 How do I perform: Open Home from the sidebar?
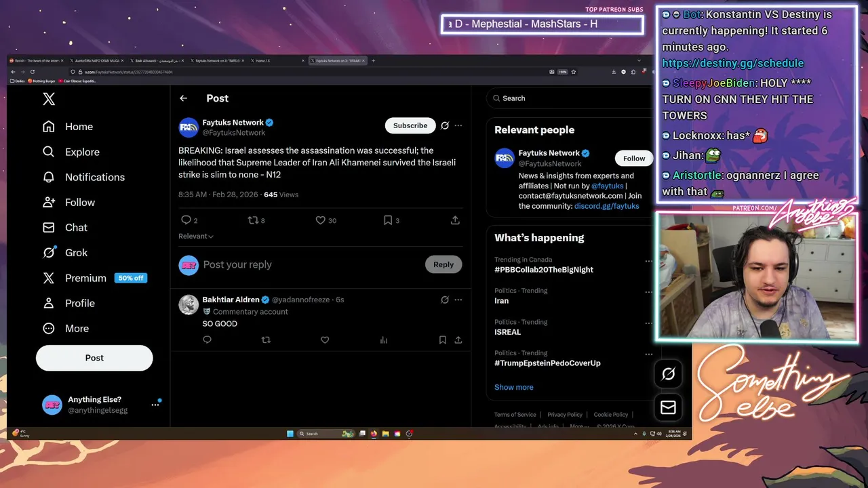coord(68,127)
